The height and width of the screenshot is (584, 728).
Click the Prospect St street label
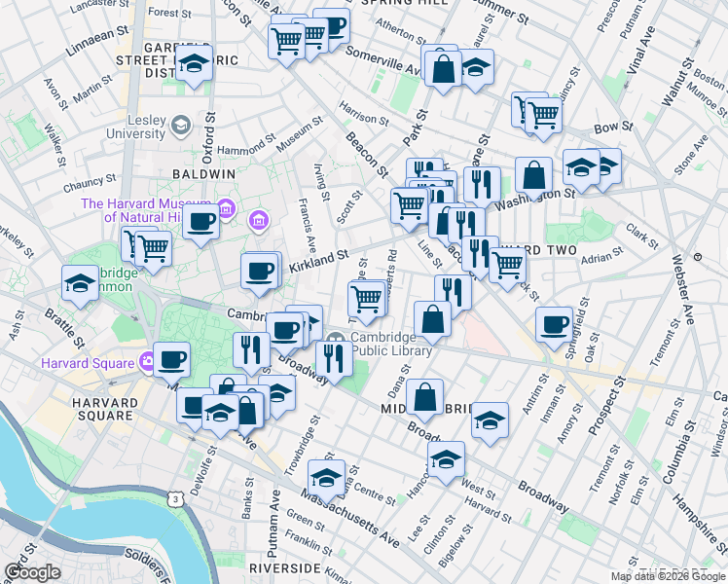[x=606, y=406]
